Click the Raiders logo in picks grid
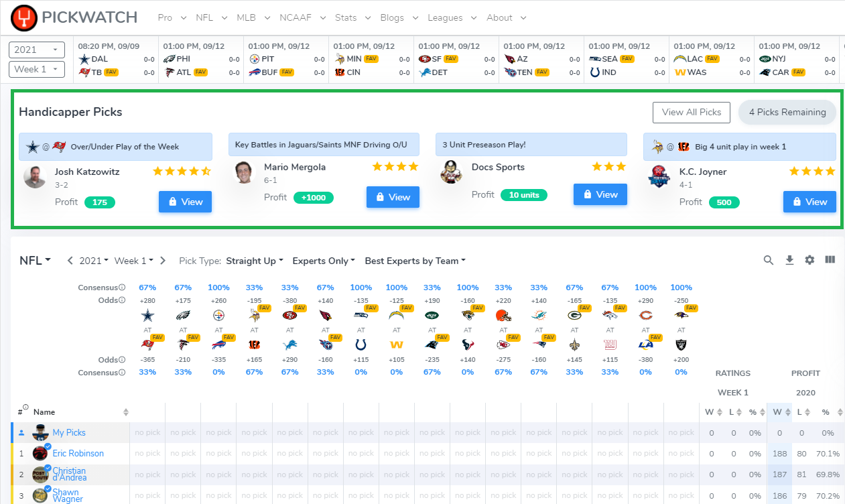This screenshot has height=504, width=845. pos(681,345)
